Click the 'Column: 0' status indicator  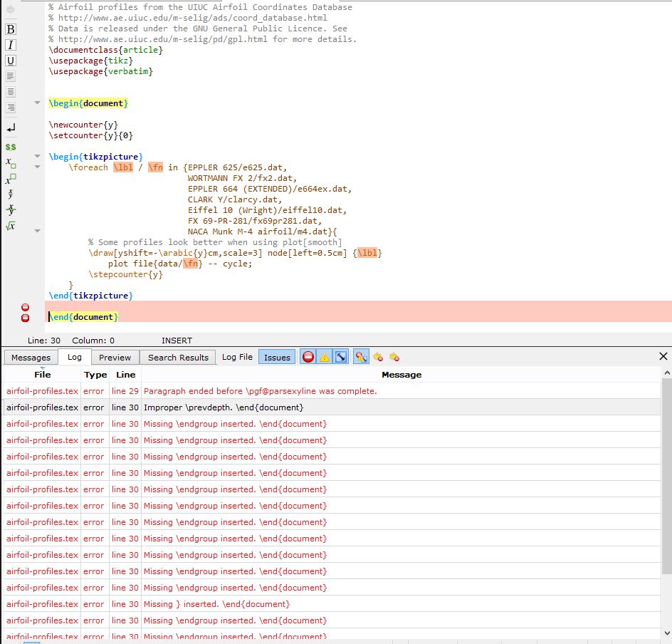tap(93, 341)
